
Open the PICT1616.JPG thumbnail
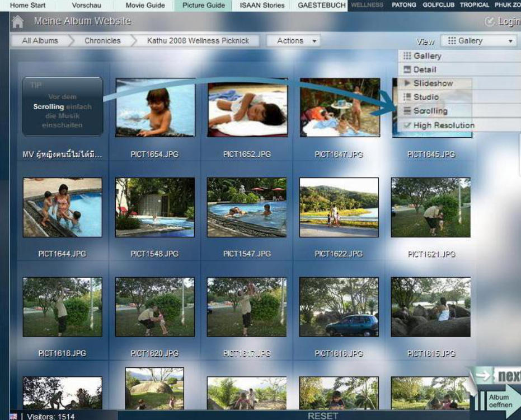click(x=339, y=307)
